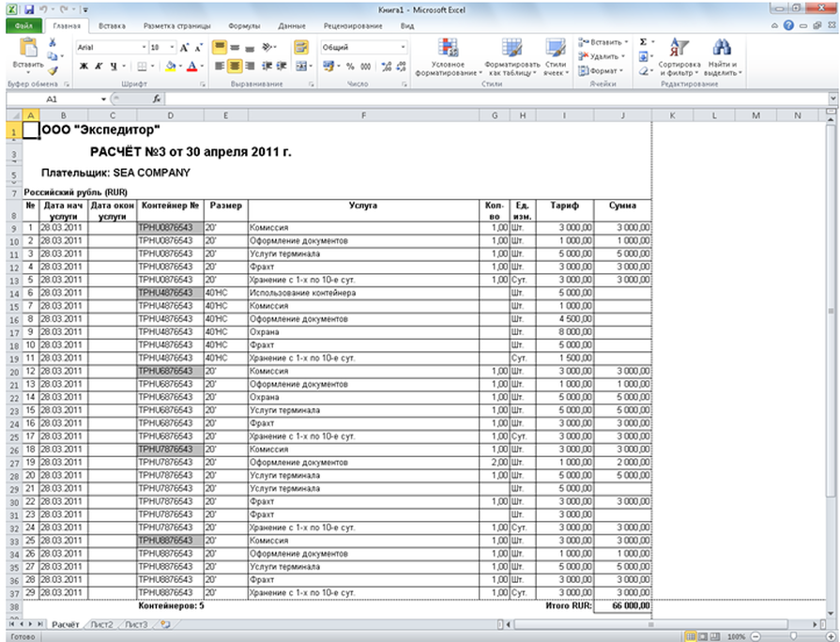Click the Decrease Decimal icon
This screenshot has width=840, height=642.
[x=402, y=66]
